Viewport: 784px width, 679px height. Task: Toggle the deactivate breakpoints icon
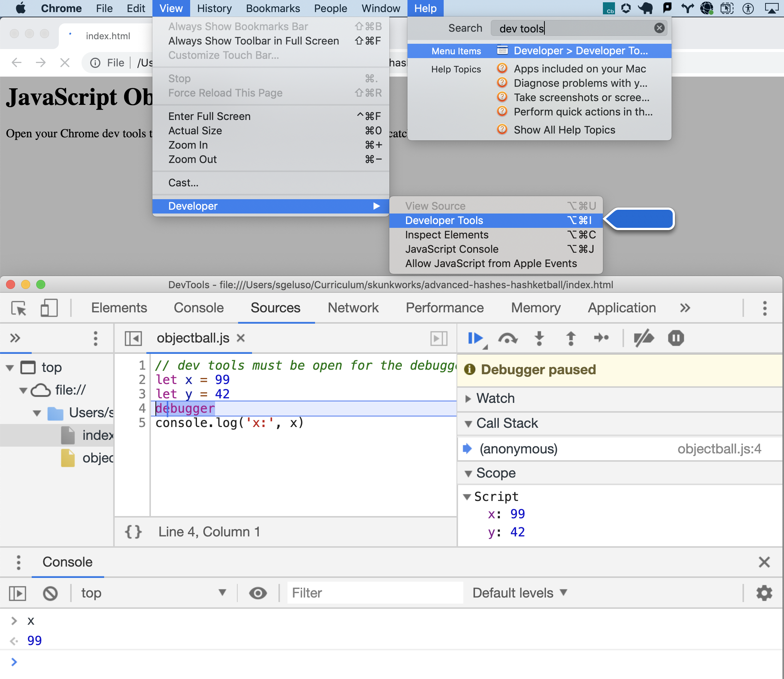pos(644,338)
